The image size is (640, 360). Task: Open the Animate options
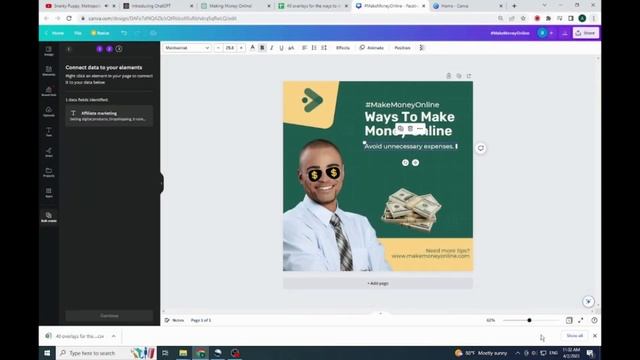point(372,48)
